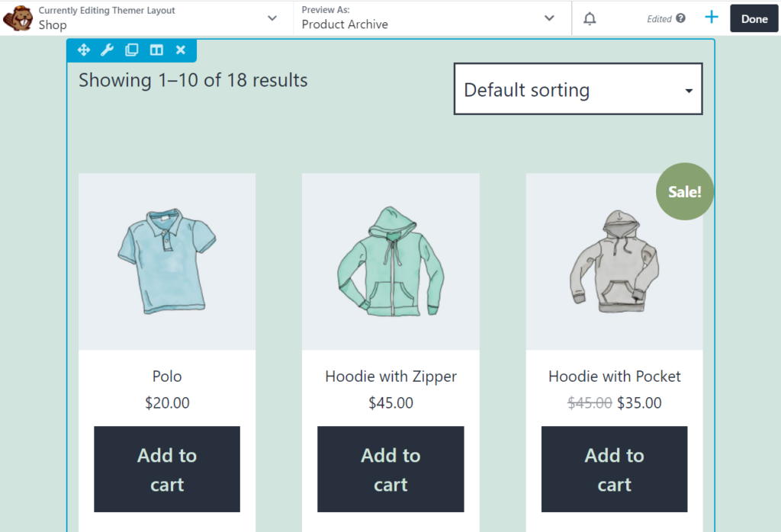Remove the module with the X icon
The image size is (781, 532).
(181, 50)
